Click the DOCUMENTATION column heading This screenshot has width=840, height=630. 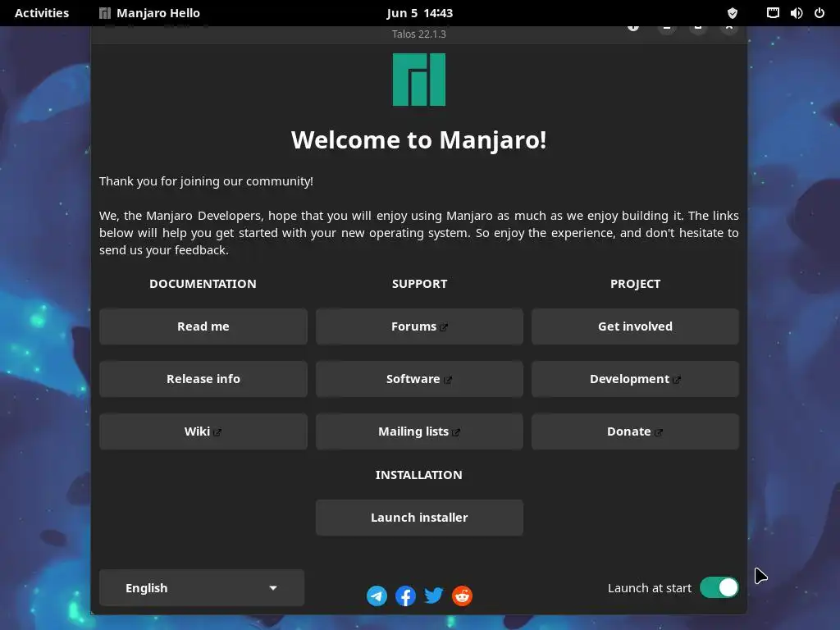pyautogui.click(x=203, y=283)
